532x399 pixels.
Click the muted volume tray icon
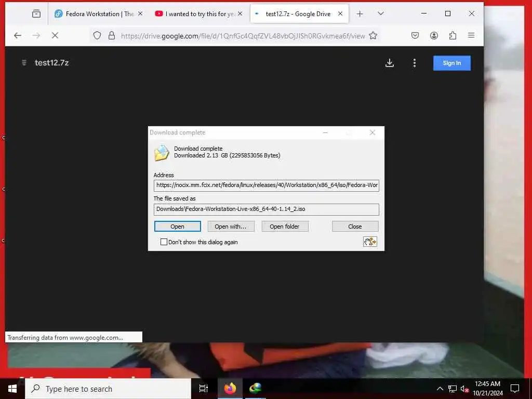click(x=464, y=389)
